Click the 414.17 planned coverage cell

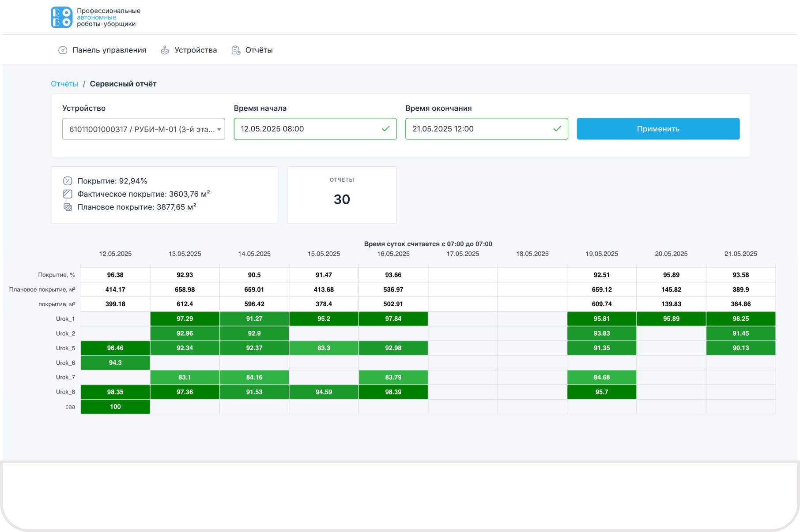pyautogui.click(x=115, y=289)
